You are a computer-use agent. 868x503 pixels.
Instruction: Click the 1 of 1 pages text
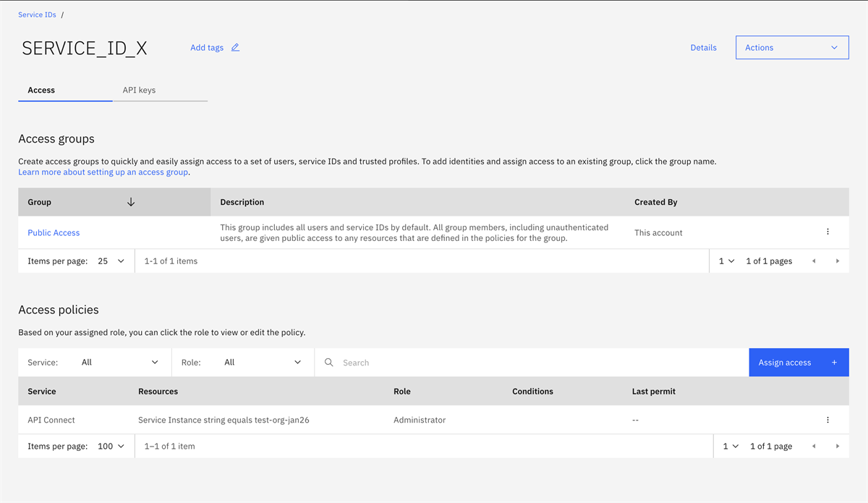pyautogui.click(x=769, y=261)
